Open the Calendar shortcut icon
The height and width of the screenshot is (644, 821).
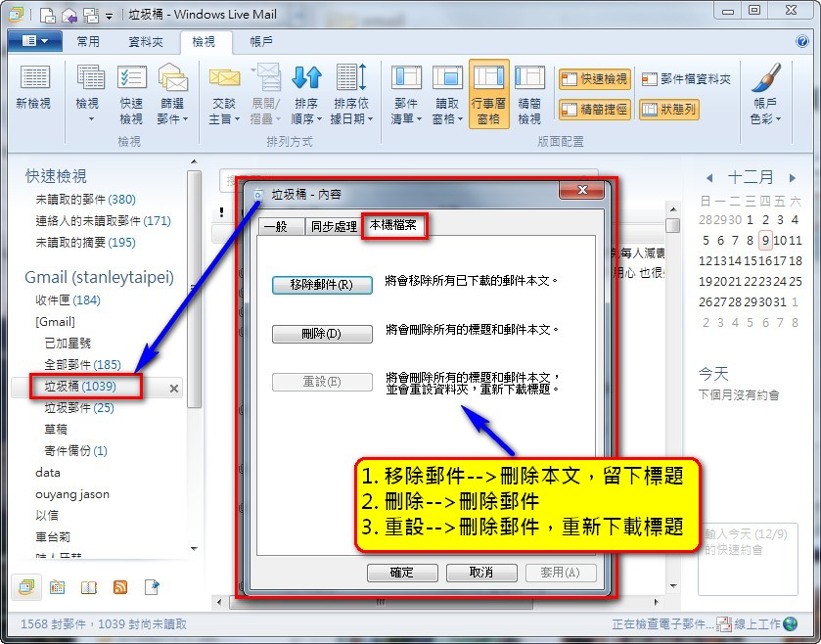[57, 587]
